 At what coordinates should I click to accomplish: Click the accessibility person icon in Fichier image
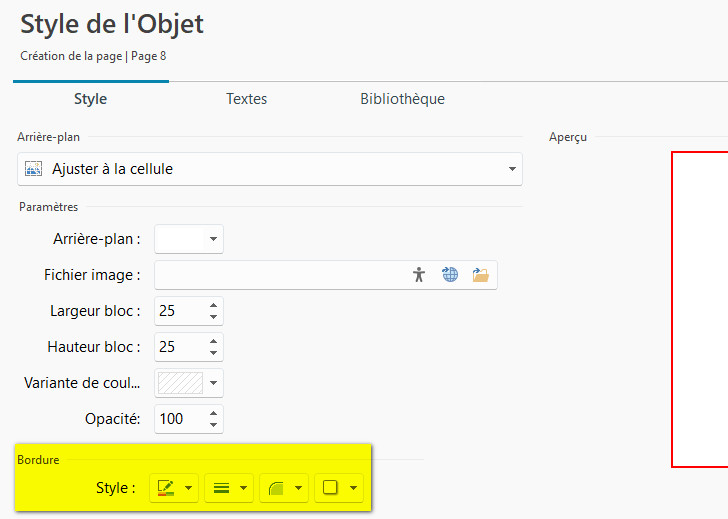[419, 275]
